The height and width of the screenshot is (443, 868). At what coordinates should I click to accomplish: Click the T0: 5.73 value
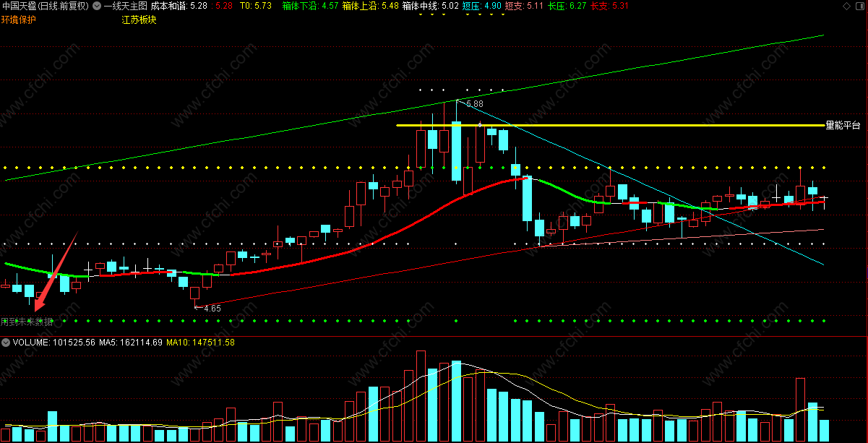[x=256, y=5]
